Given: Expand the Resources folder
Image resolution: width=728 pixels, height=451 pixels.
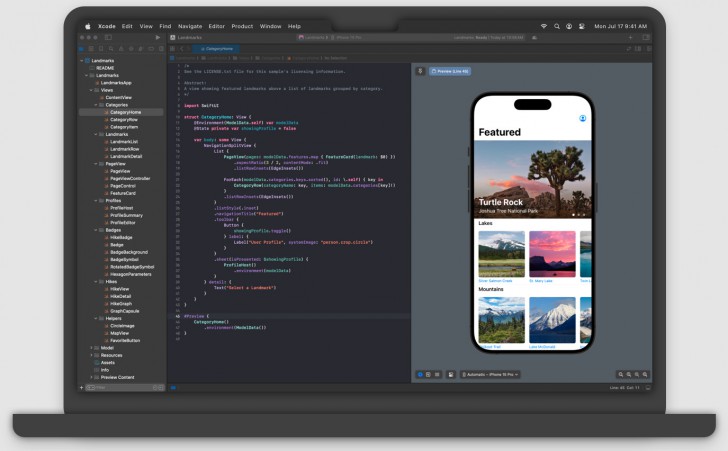Looking at the screenshot, I should coord(91,355).
